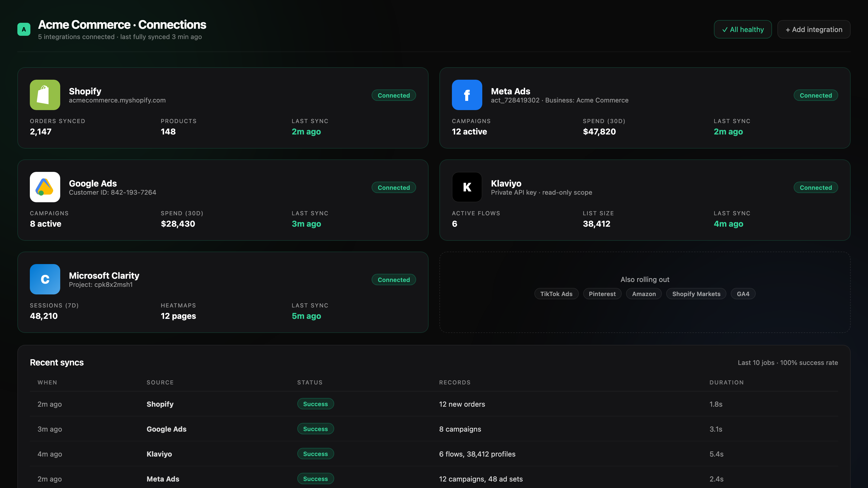
Task: Click the Connected badge on the Meta Ads card
Action: click(815, 95)
